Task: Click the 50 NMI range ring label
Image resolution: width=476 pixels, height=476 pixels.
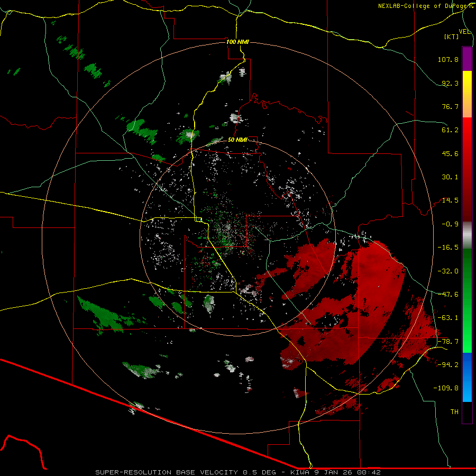Action: pos(237,140)
